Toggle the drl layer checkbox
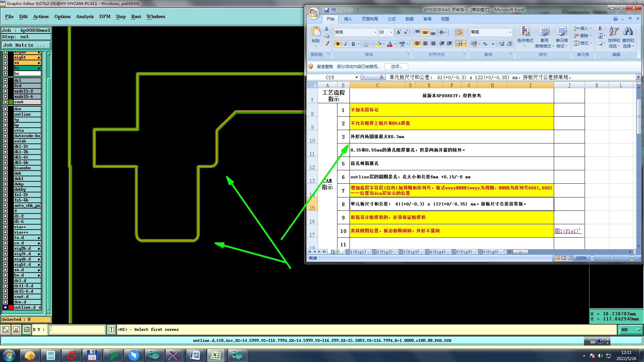Image resolution: width=644 pixels, height=362 pixels. point(5,80)
